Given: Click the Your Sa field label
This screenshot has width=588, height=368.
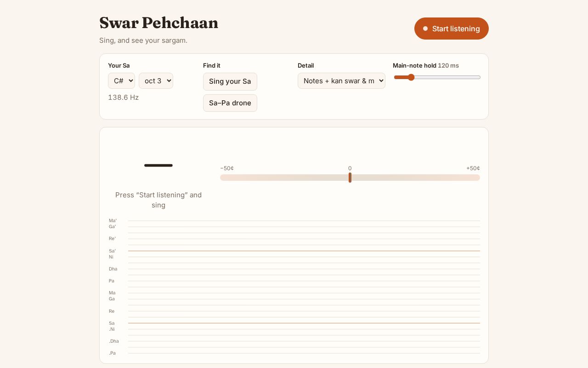Looking at the screenshot, I should pos(119,65).
